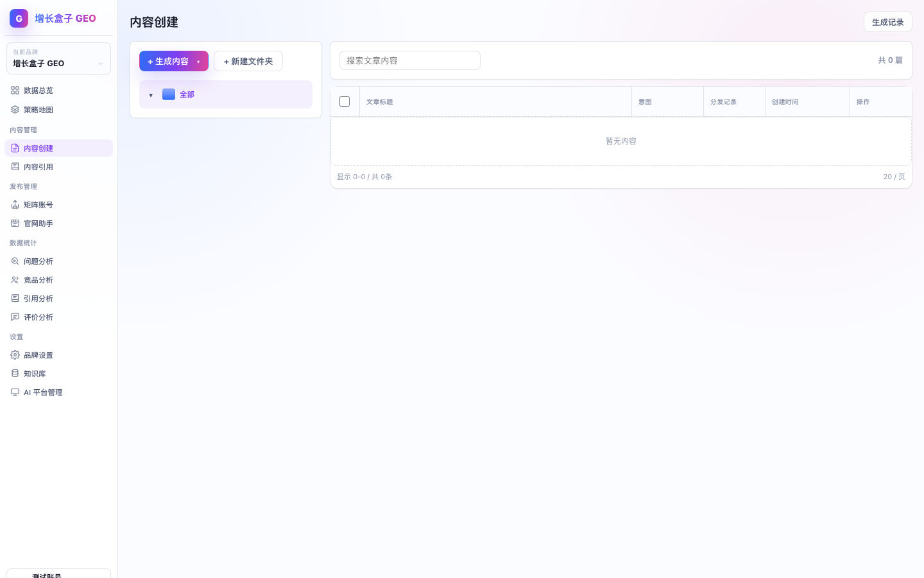The width and height of the screenshot is (924, 578).
Task: Click the 矩阵账号 upload icon
Action: pyautogui.click(x=15, y=205)
